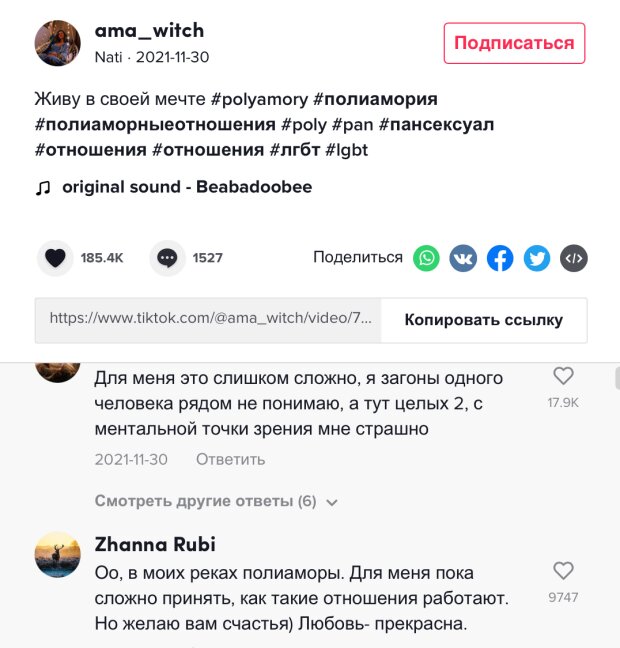Open comments via speech bubble icon
The image size is (620, 648).
coord(167,258)
